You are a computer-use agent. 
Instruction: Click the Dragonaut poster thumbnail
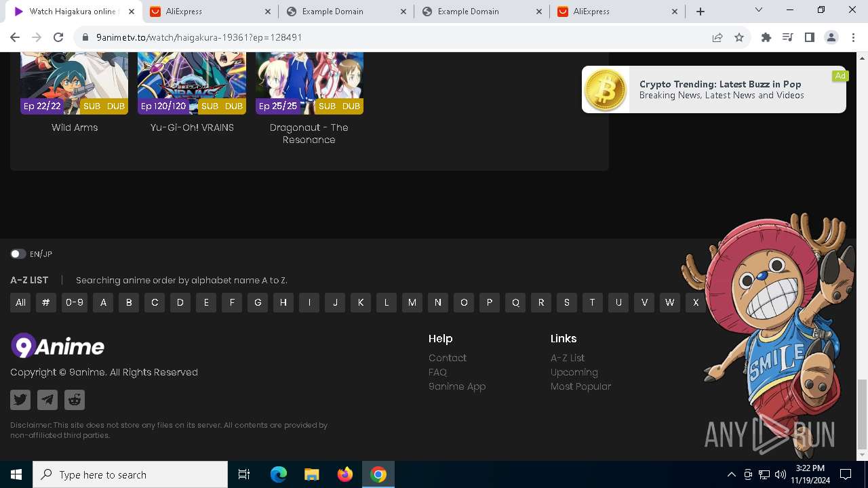pos(309,83)
